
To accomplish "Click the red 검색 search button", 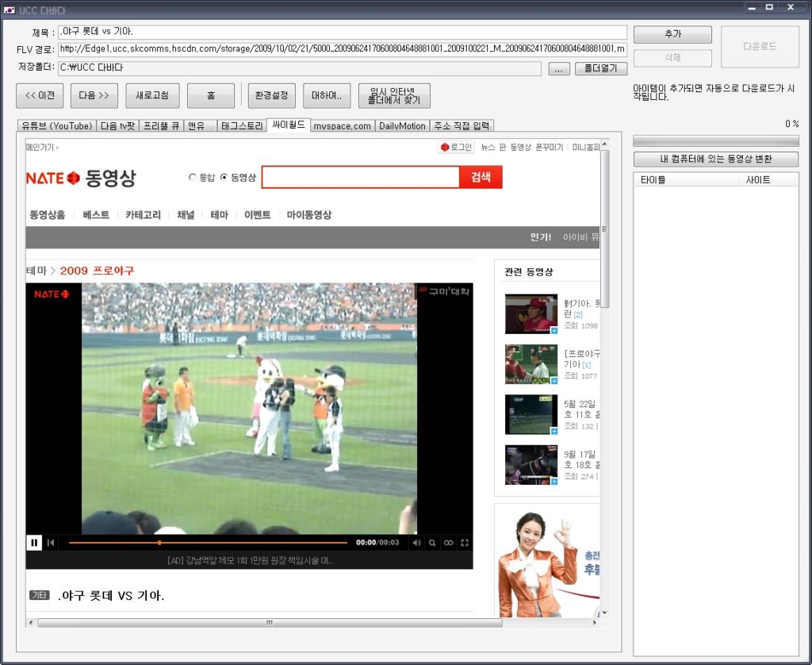I will pyautogui.click(x=481, y=177).
